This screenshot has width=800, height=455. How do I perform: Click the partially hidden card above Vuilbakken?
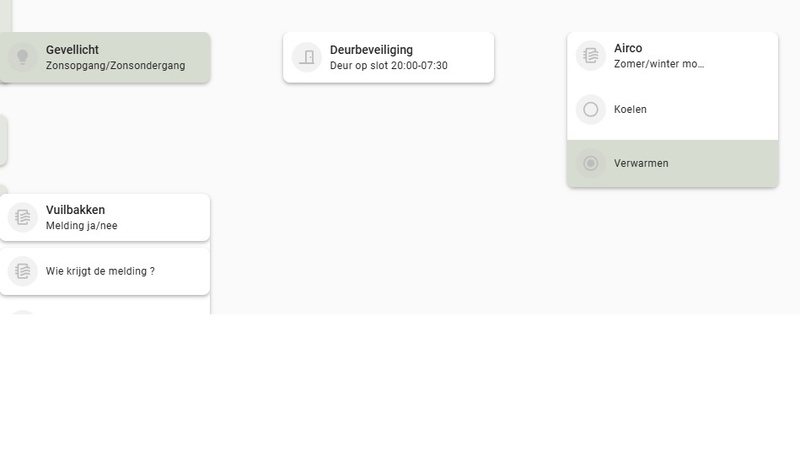point(3,140)
